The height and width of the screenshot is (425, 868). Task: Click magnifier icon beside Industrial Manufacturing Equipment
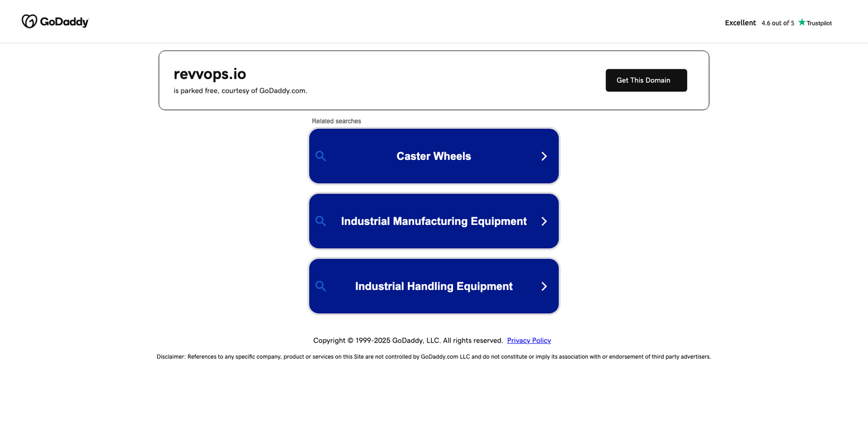321,221
